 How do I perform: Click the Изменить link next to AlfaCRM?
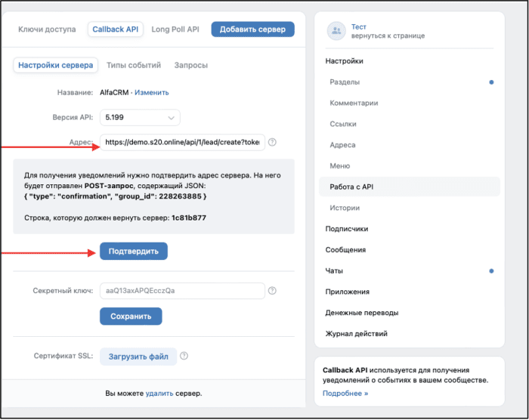click(152, 93)
